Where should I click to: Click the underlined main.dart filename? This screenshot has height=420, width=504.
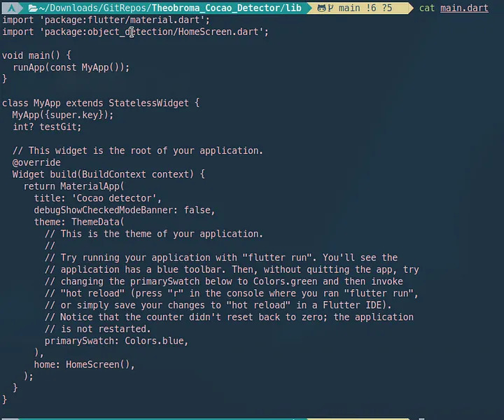coord(464,8)
